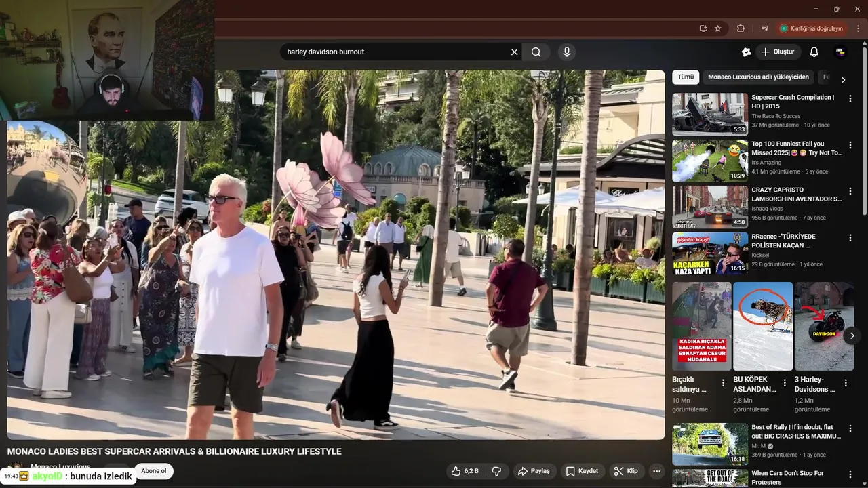Open options menu for Best of Rally video
This screenshot has height=488, width=868.
tap(850, 429)
